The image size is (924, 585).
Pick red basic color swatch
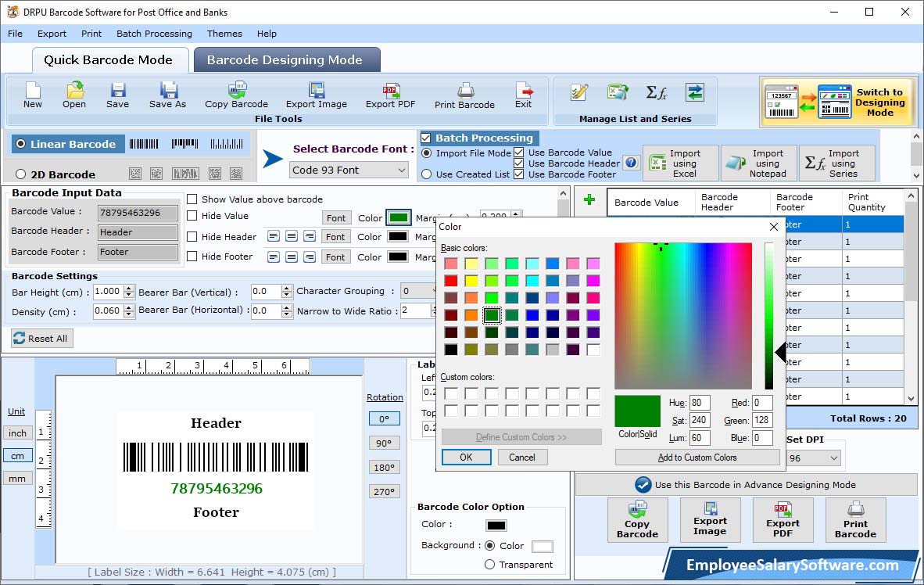click(x=451, y=281)
